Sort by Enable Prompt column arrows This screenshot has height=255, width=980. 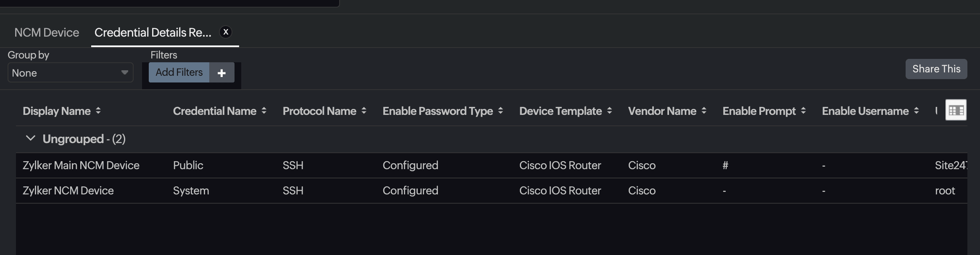(803, 111)
